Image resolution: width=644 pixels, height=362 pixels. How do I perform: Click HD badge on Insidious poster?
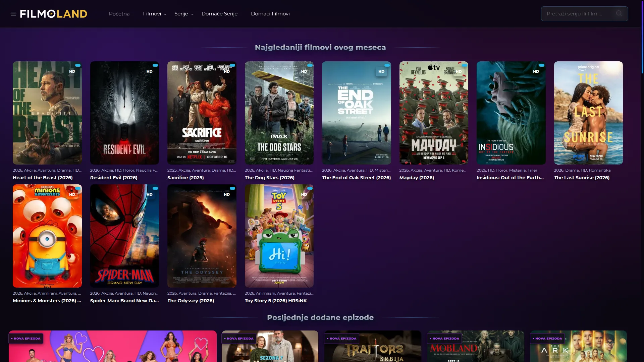[x=536, y=71]
